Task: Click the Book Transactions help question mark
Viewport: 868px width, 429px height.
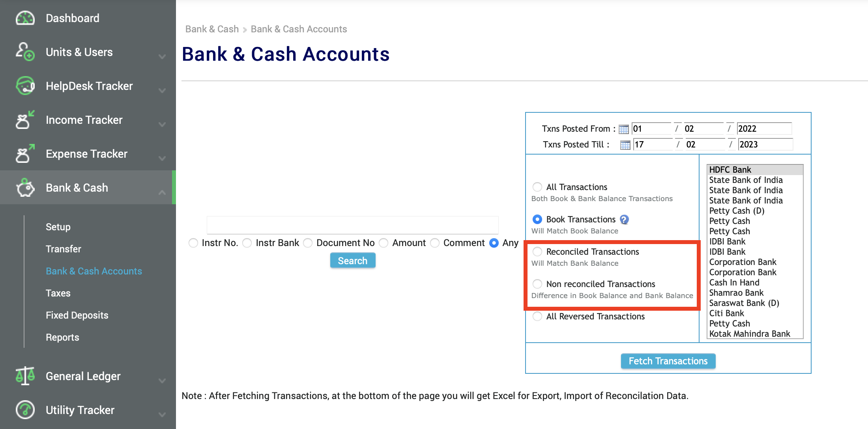Action: click(625, 219)
